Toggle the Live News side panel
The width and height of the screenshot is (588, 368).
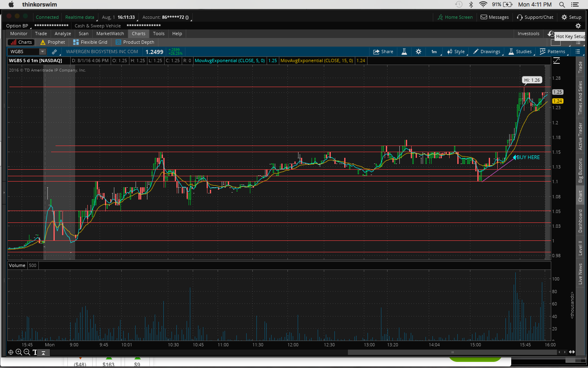pyautogui.click(x=580, y=274)
